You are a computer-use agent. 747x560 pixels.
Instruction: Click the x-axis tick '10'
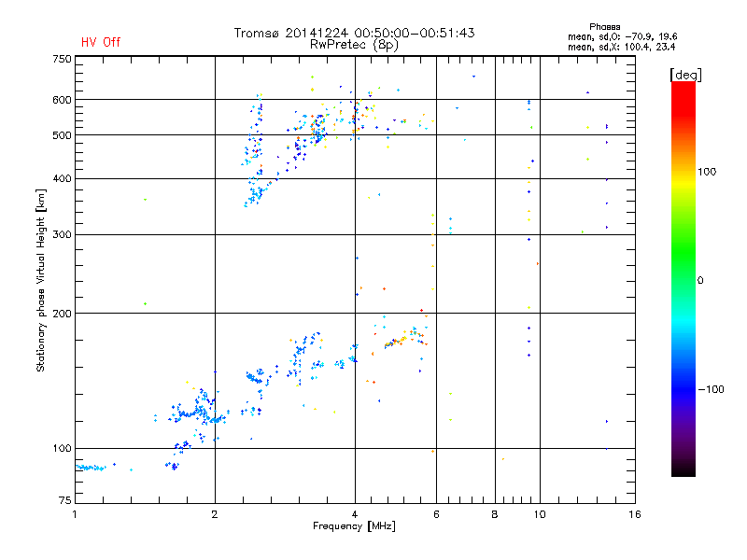point(540,514)
